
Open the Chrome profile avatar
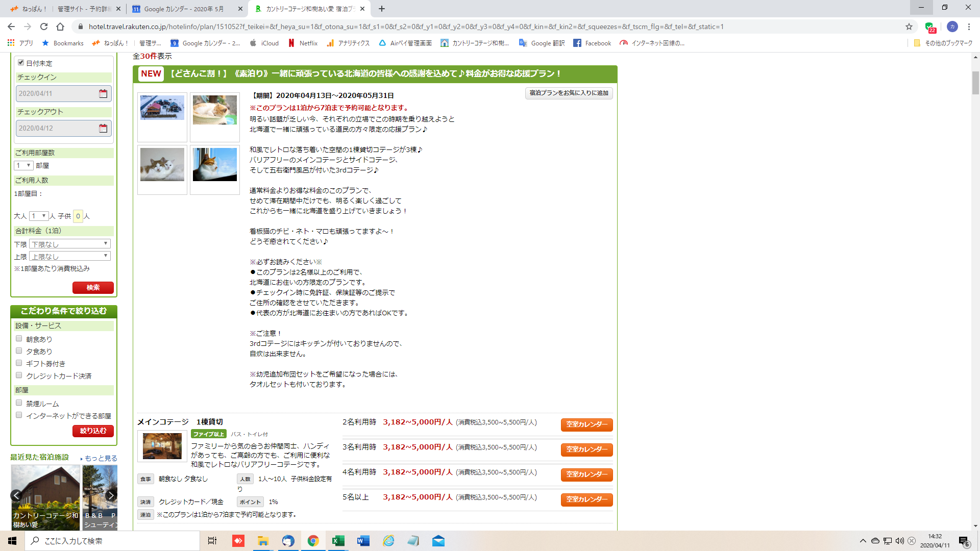tap(952, 27)
